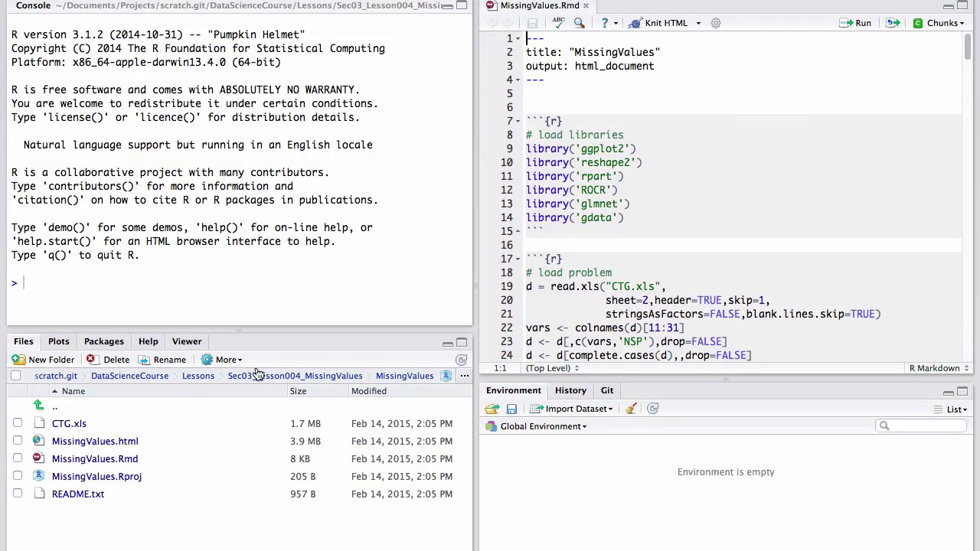Check the MissingValues.Rproj checkbox
This screenshot has height=551, width=980.
18,476
